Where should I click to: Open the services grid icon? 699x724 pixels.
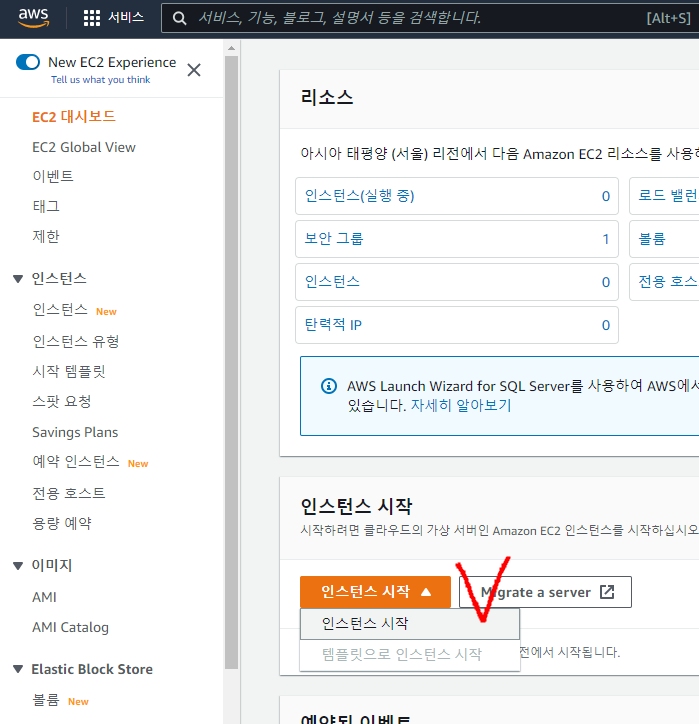[91, 18]
